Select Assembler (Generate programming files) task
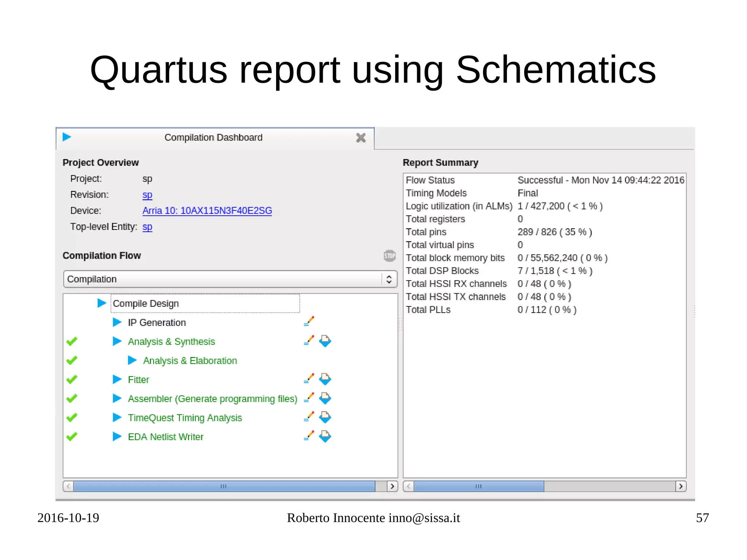 point(213,399)
